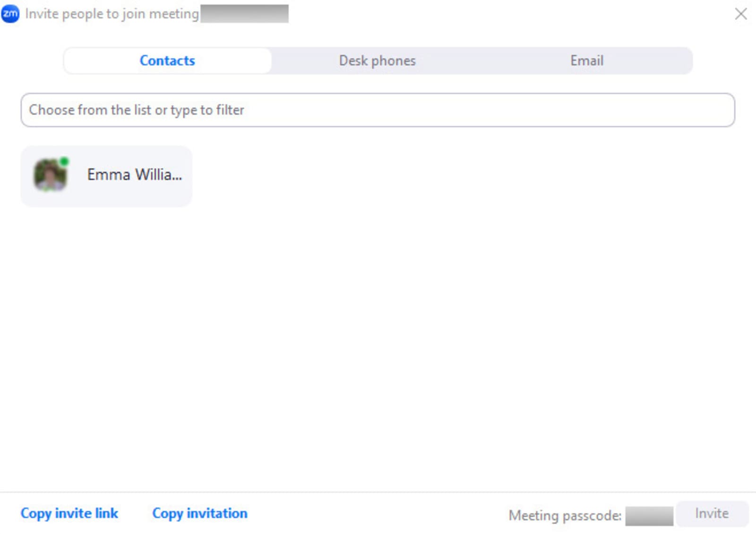
Task: Close the invite dialog window
Action: (x=741, y=14)
